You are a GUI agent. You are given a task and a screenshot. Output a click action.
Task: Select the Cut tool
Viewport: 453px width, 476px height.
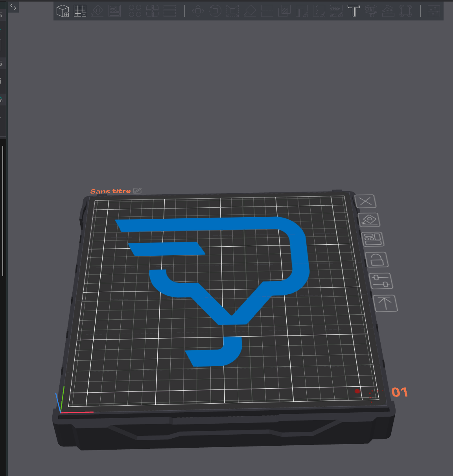(x=267, y=11)
